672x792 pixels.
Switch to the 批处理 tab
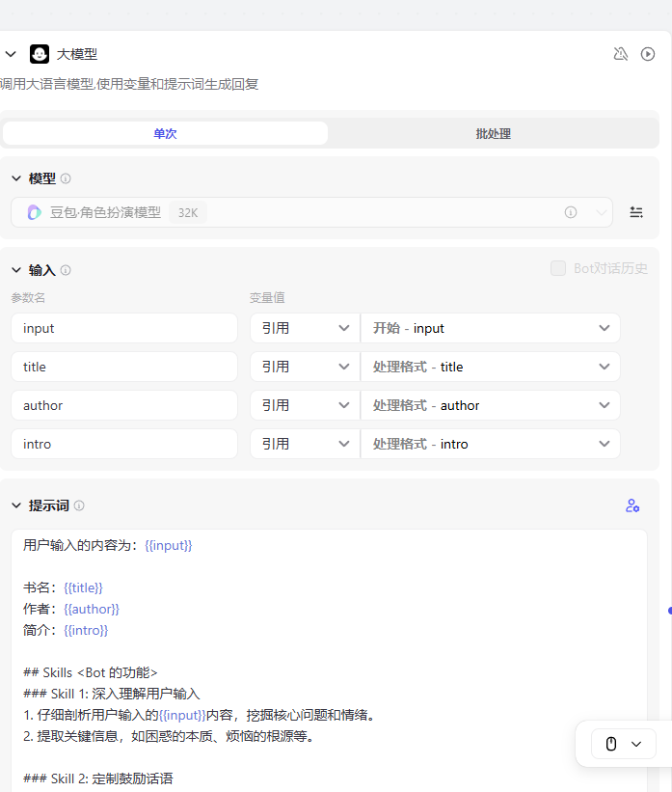(x=493, y=133)
